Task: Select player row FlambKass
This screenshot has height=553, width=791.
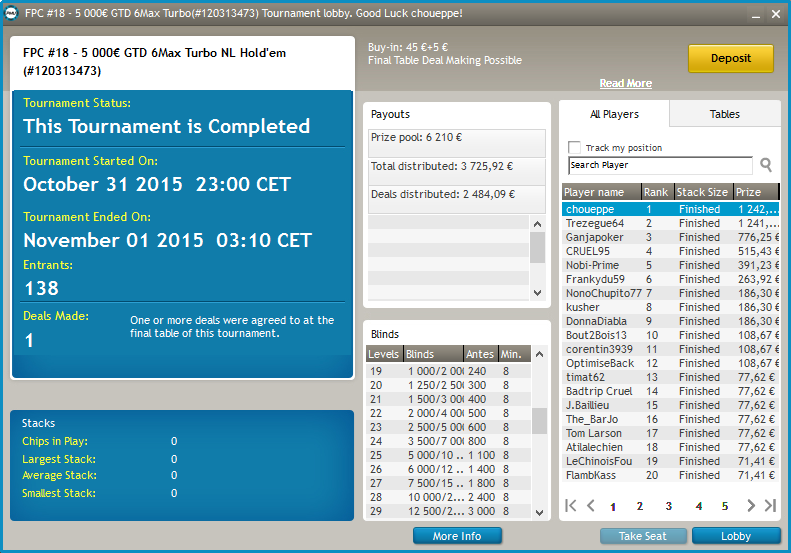Action: click(670, 475)
